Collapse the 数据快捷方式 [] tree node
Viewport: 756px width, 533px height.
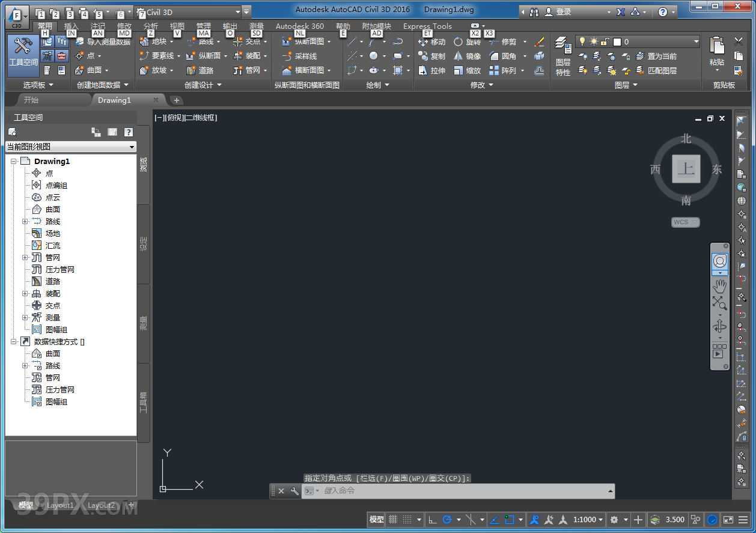pos(13,341)
